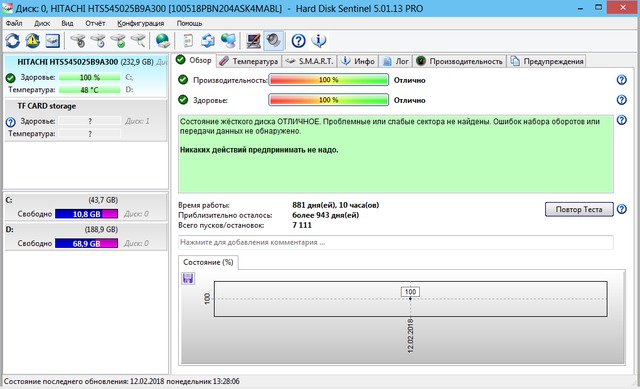Click the globe with monitor toolbar icon
The width and height of the screenshot is (640, 389).
coord(228,41)
